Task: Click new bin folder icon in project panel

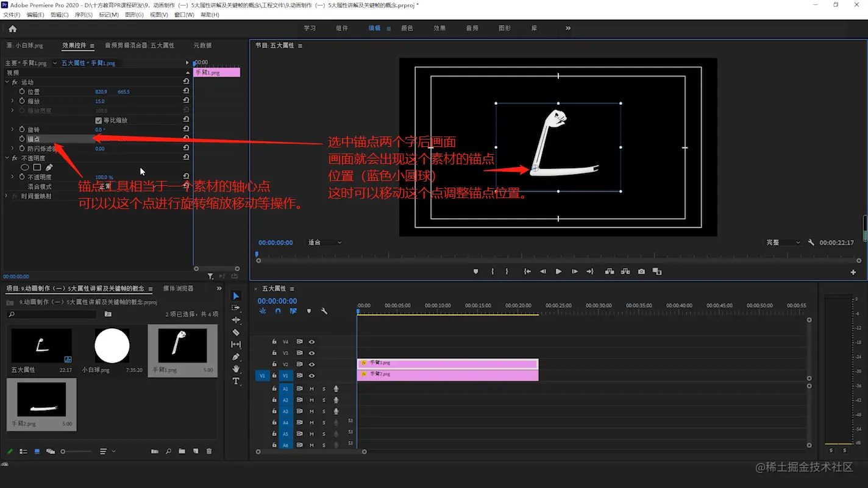Action: click(x=182, y=451)
